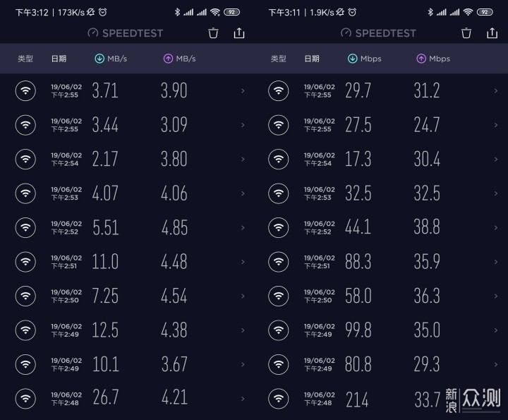Tap Wi-Fi icon of 214 Mbps result
Image resolution: width=508 pixels, height=420 pixels.
(279, 399)
